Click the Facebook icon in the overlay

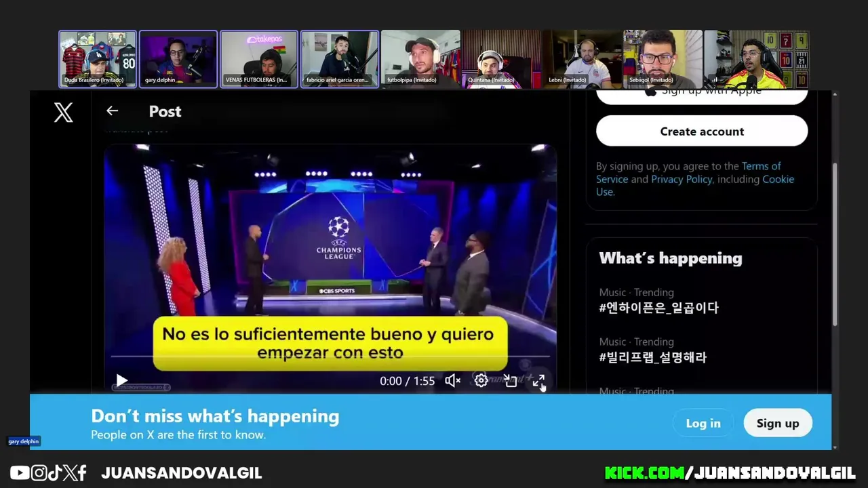coord(82,473)
